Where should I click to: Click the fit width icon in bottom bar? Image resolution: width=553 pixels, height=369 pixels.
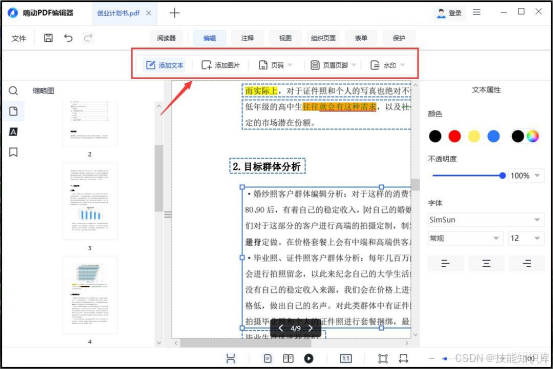point(231,359)
